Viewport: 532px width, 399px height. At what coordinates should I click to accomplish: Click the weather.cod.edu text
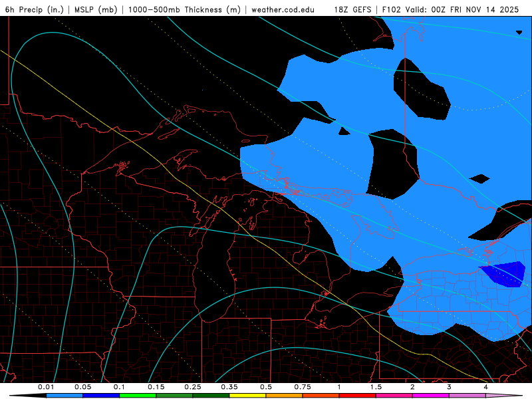283,9
